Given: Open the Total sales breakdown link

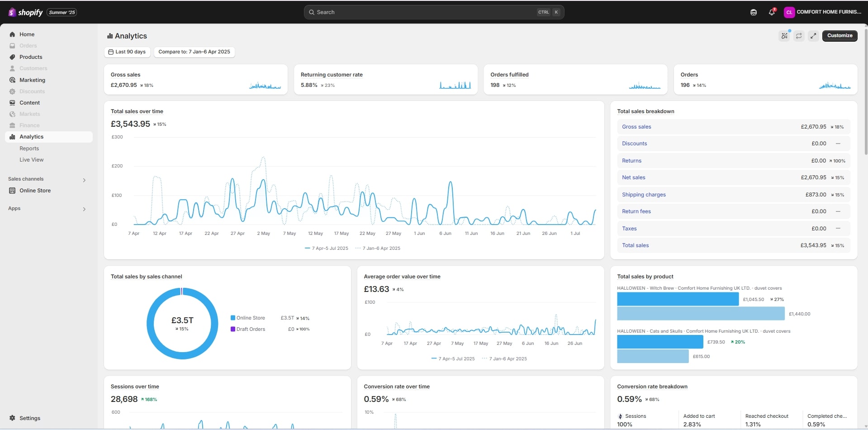Looking at the screenshot, I should coord(635,245).
